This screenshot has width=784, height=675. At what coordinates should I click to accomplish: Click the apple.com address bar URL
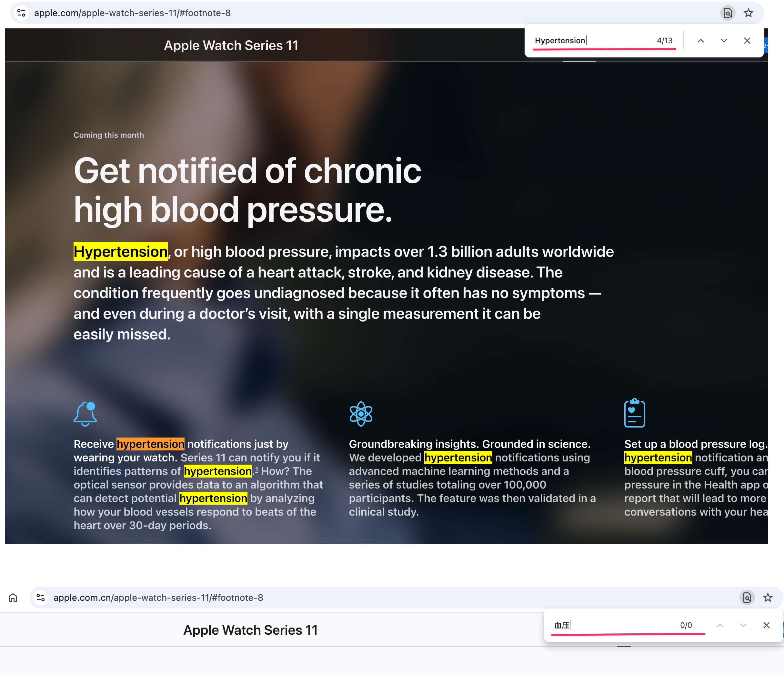pos(132,13)
